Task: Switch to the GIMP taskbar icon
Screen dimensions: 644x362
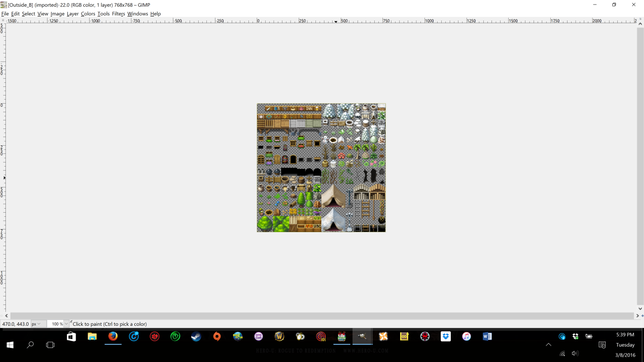Action: click(x=363, y=337)
